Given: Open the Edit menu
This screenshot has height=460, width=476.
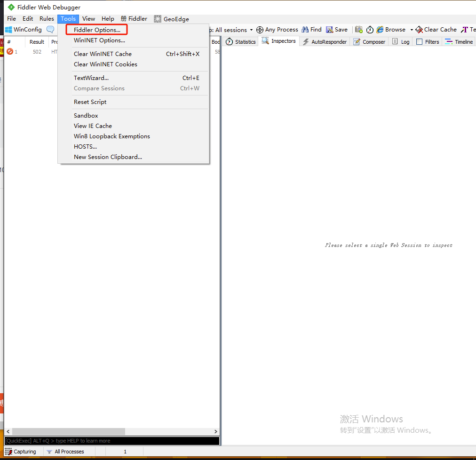Looking at the screenshot, I should coord(28,19).
